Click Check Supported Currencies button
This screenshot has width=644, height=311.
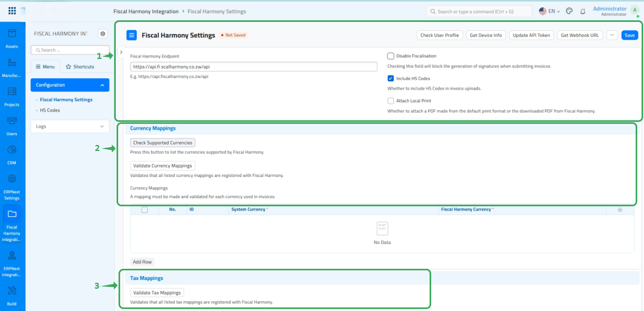point(163,143)
